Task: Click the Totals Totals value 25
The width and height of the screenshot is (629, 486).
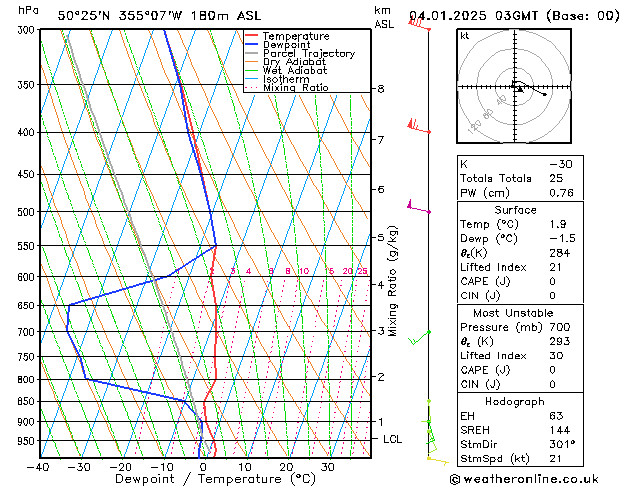Action: point(556,178)
